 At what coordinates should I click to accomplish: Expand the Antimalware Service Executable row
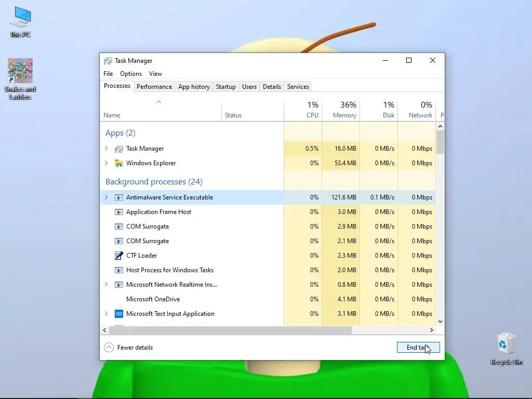pos(106,197)
